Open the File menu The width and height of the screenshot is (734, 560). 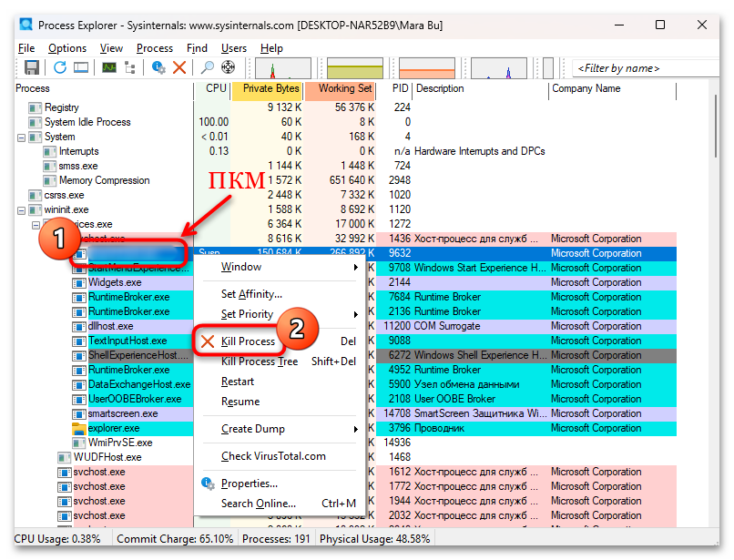(26, 48)
